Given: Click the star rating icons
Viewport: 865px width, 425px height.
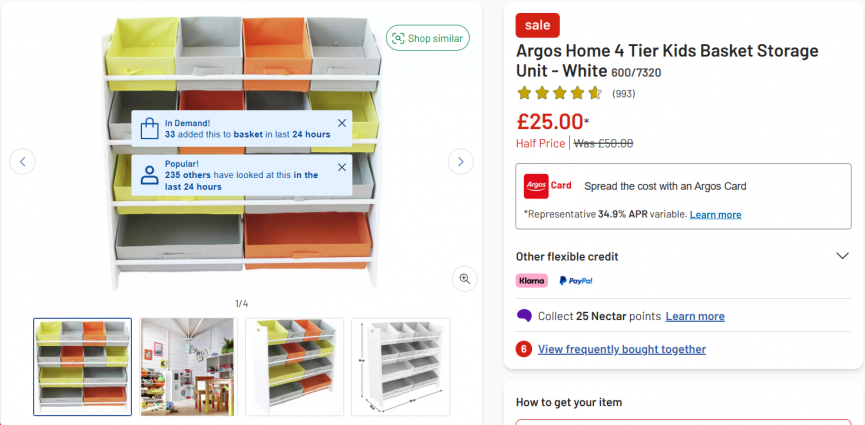Looking at the screenshot, I should (x=559, y=94).
